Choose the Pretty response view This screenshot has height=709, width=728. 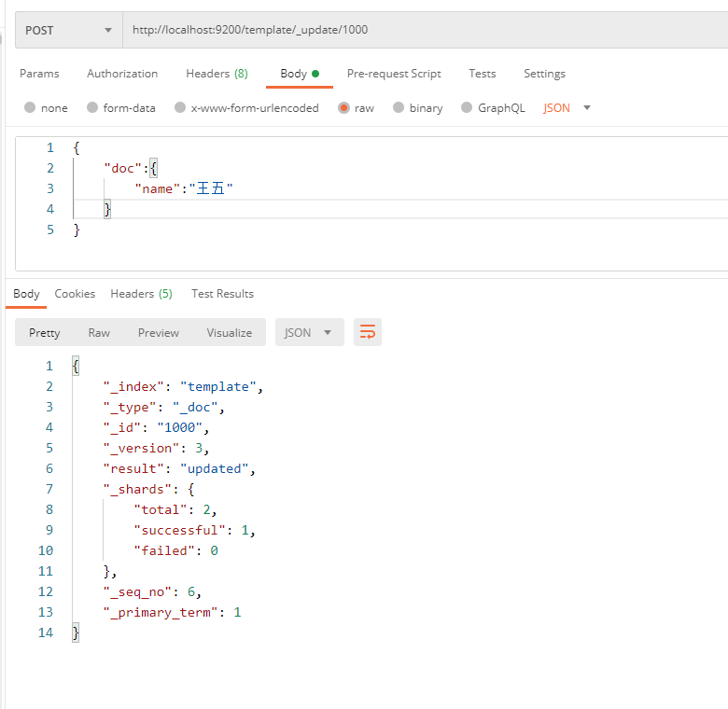coord(45,333)
